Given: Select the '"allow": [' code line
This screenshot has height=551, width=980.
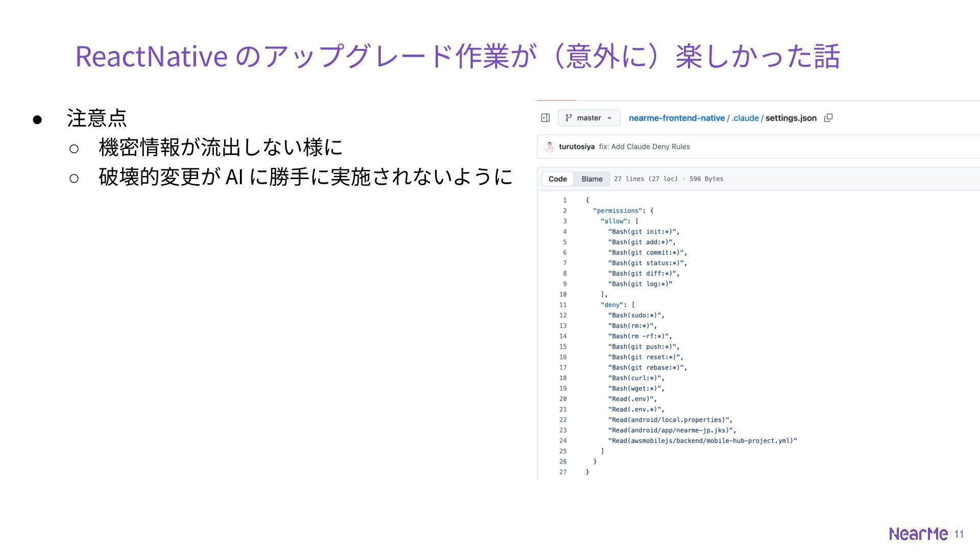Looking at the screenshot, I should tap(620, 221).
